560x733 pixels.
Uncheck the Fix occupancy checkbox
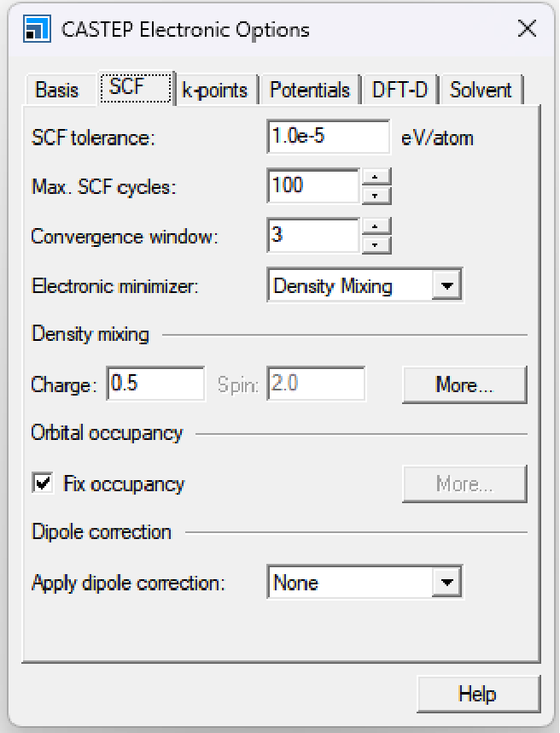click(x=42, y=484)
